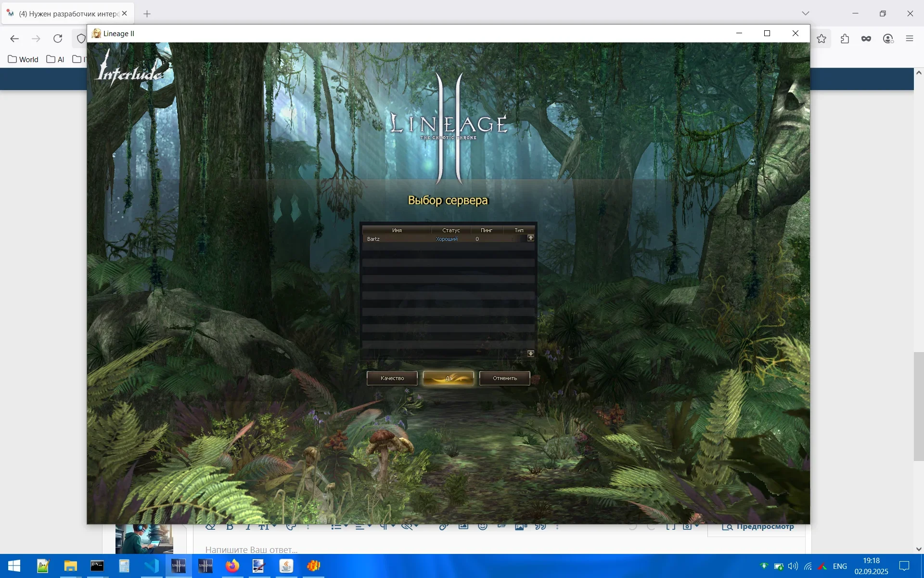Click browser page scrollbar up arrow
The image size is (924, 578).
(919, 73)
